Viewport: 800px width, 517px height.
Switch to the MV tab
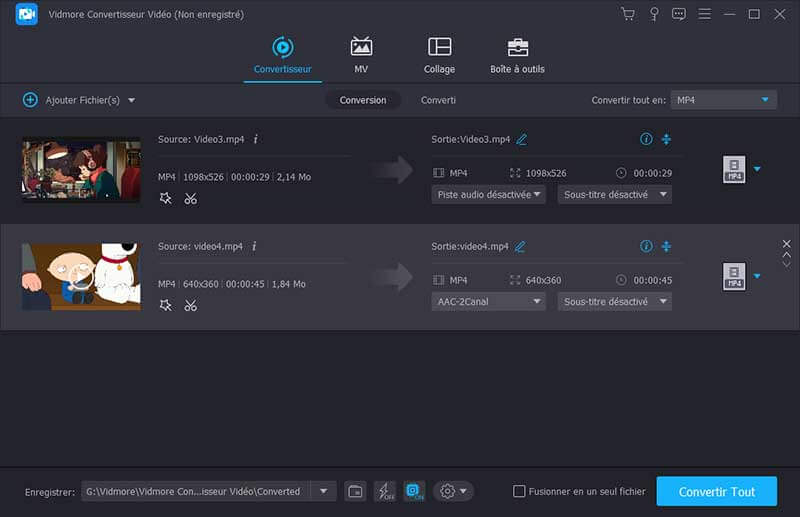pos(361,55)
